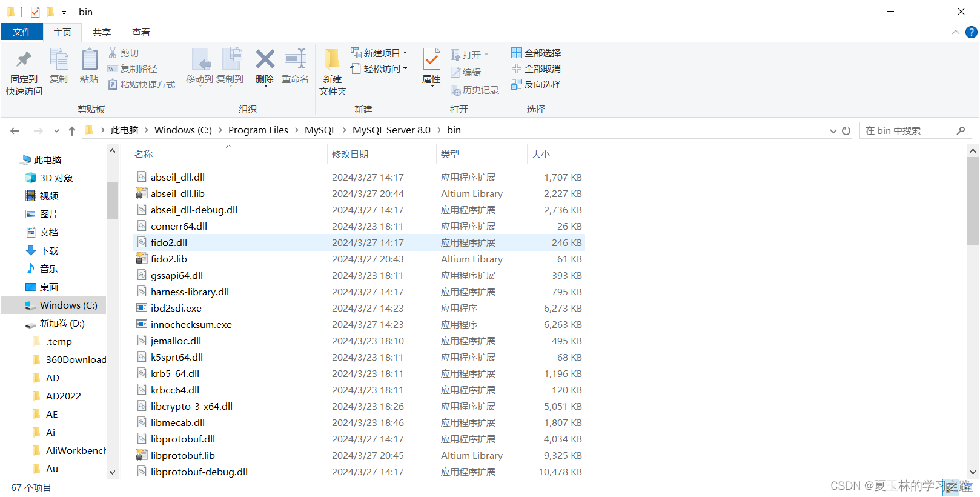The image size is (980, 497).
Task: Expand the Open (打开) dropdown arrow
Action: 486,55
